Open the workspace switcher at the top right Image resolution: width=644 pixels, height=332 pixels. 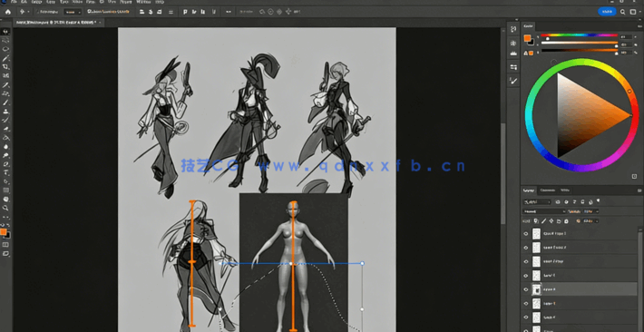coord(632,12)
